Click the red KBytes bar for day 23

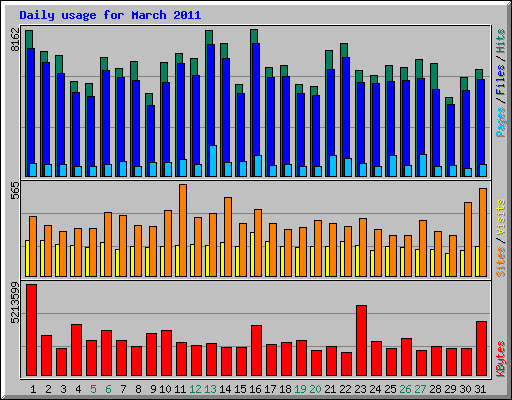(362, 340)
